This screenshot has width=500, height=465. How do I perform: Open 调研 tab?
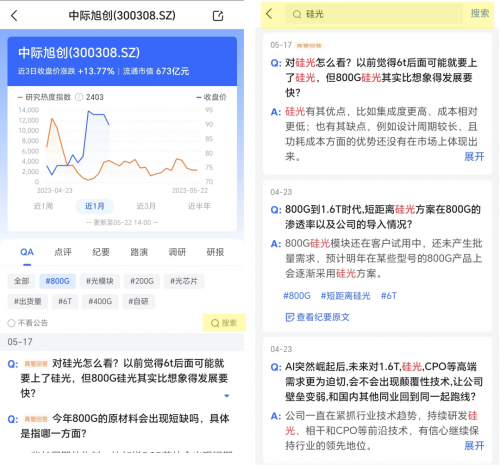[177, 252]
